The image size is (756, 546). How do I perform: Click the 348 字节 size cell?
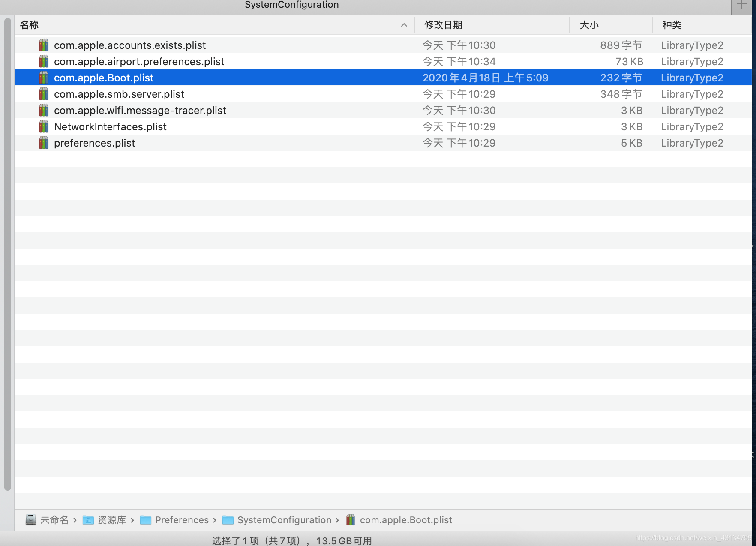[x=621, y=94]
